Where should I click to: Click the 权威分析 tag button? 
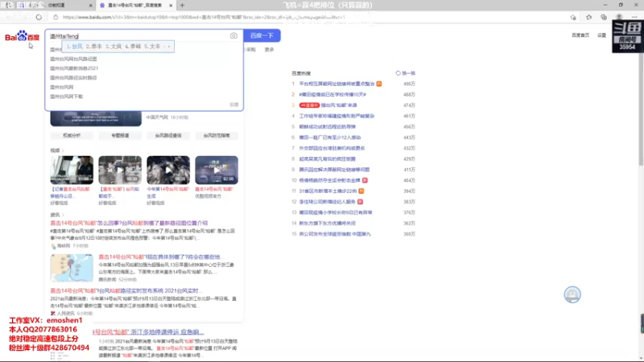(72, 135)
